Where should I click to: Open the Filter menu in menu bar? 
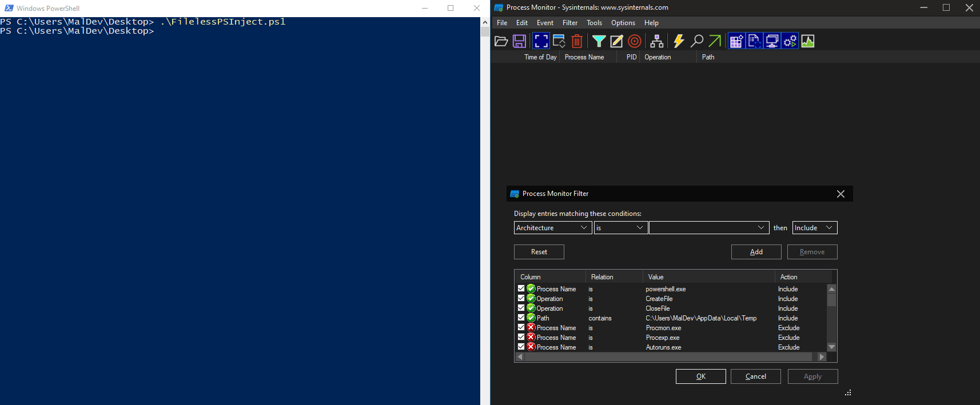569,23
